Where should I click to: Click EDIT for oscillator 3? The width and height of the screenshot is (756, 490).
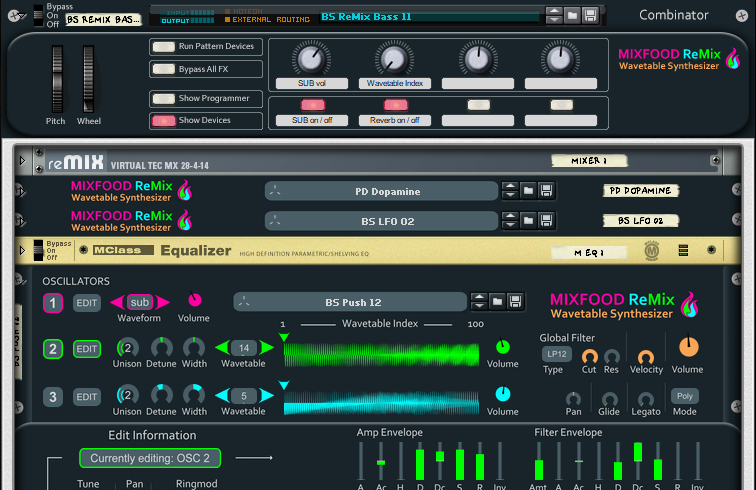coord(87,397)
